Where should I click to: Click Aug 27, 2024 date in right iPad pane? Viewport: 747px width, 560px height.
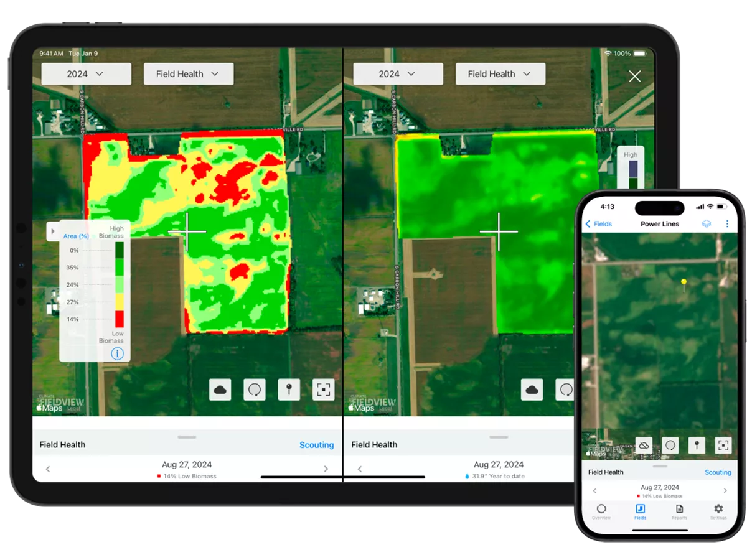499,465
